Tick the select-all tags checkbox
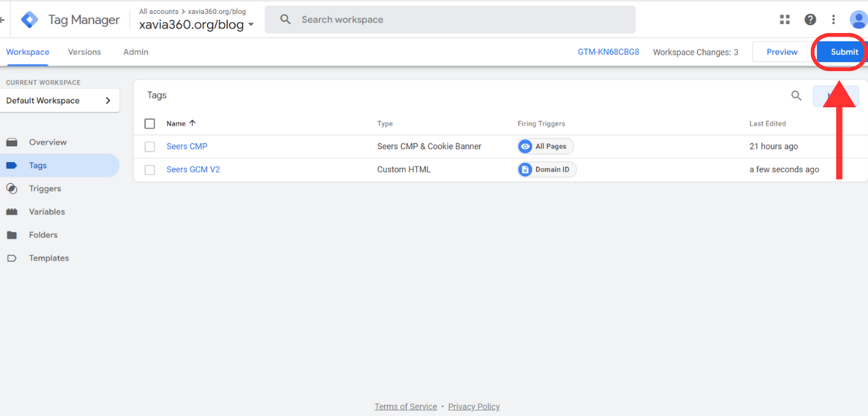The image size is (868, 416). [x=150, y=123]
